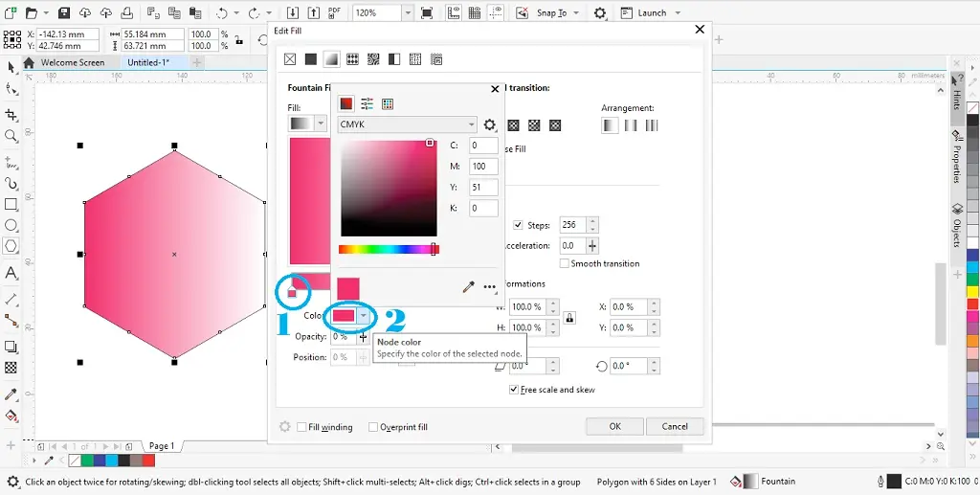Click the Acceleration plus button
Image resolution: width=980 pixels, height=495 pixels.
tap(592, 246)
